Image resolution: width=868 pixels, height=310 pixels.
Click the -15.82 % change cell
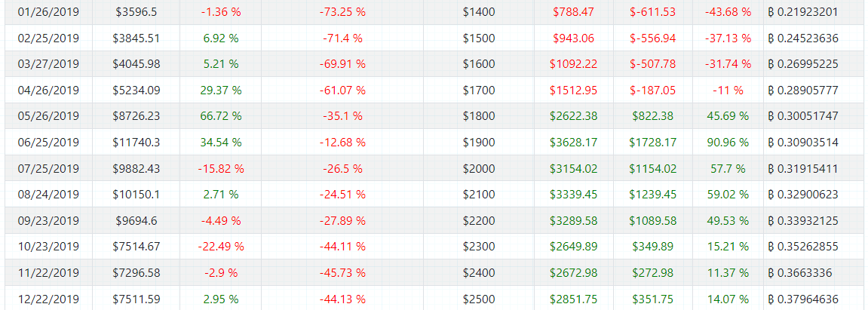click(x=221, y=169)
